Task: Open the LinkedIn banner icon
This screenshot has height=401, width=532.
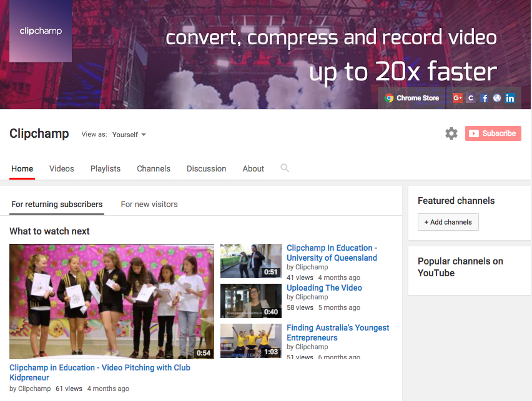Action: 510,98
